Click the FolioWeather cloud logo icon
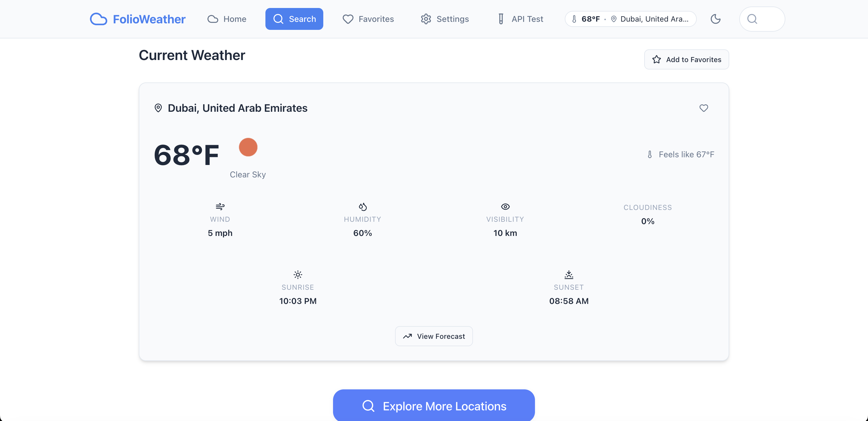Screen dimensions: 868x421 [98, 19]
